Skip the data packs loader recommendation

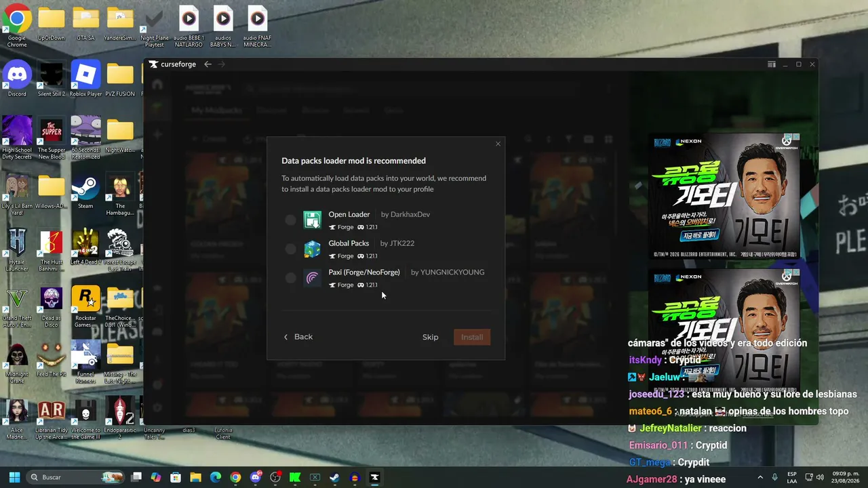pos(431,337)
